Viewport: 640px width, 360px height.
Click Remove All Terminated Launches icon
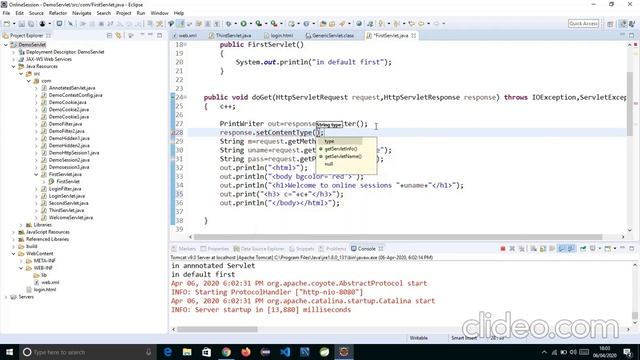pos(522,249)
